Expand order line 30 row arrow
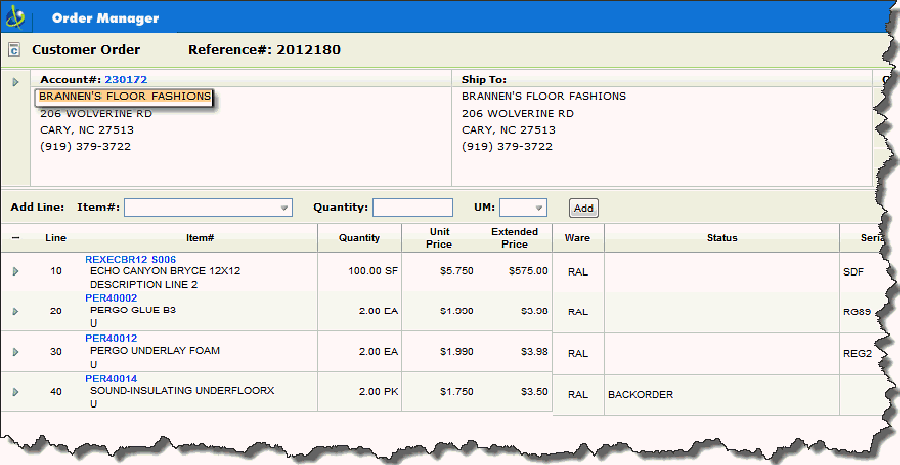The height and width of the screenshot is (465, 900). coord(15,352)
